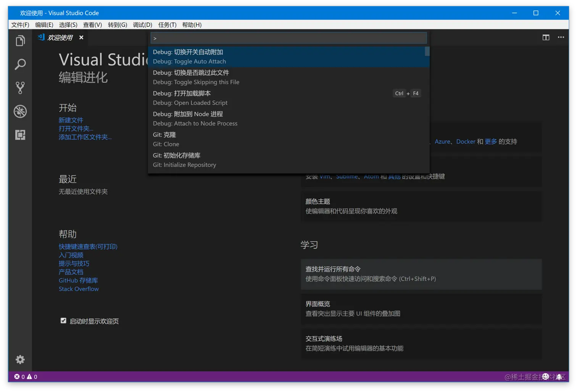
Task: Open the Stack Overflow help link
Action: pyautogui.click(x=79, y=289)
